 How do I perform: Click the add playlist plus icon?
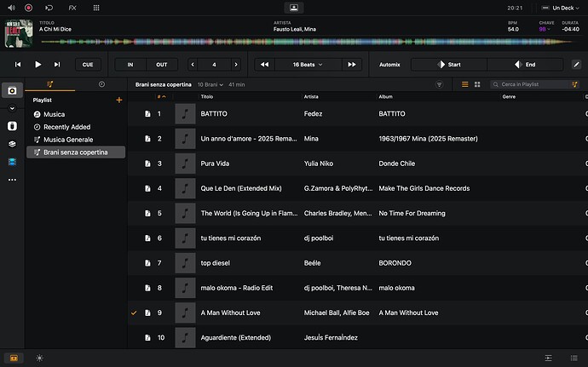118,100
